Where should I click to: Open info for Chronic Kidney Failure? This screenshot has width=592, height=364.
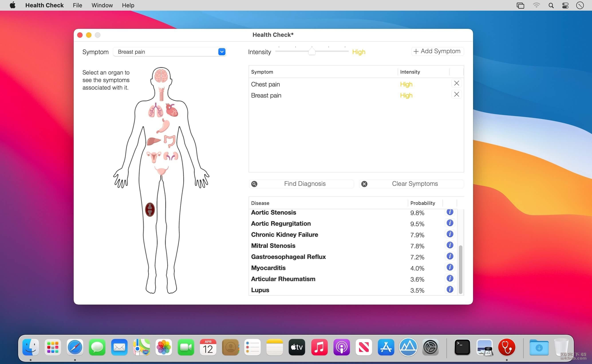450,234
